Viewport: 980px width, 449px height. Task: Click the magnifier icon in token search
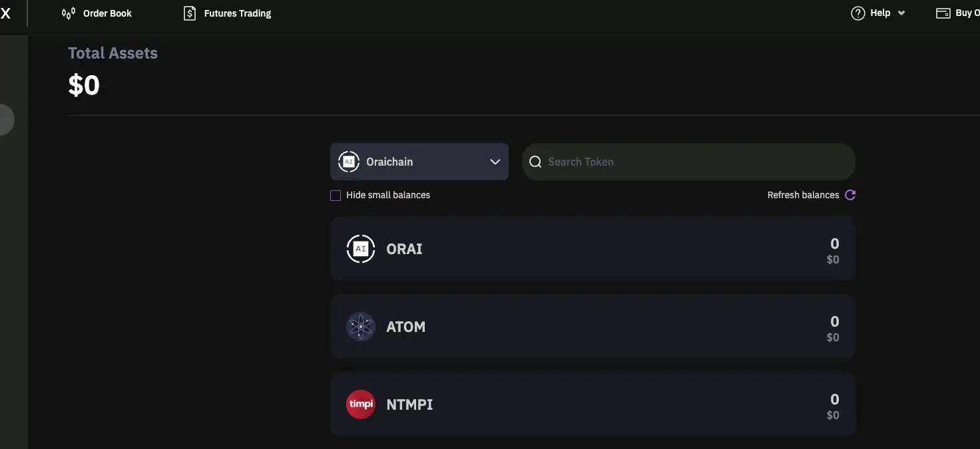click(x=535, y=162)
